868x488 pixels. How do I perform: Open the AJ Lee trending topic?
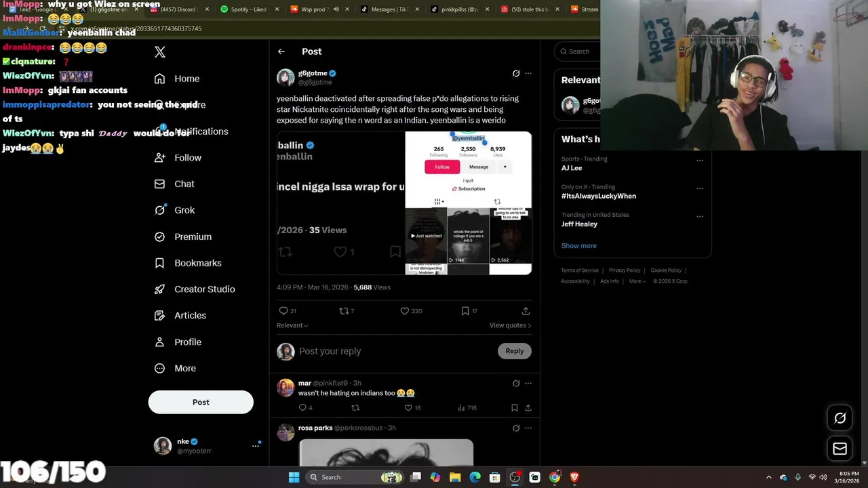tap(572, 167)
